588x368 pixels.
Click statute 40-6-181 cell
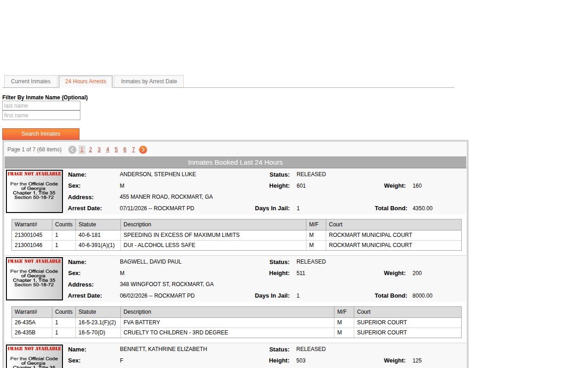(x=98, y=235)
